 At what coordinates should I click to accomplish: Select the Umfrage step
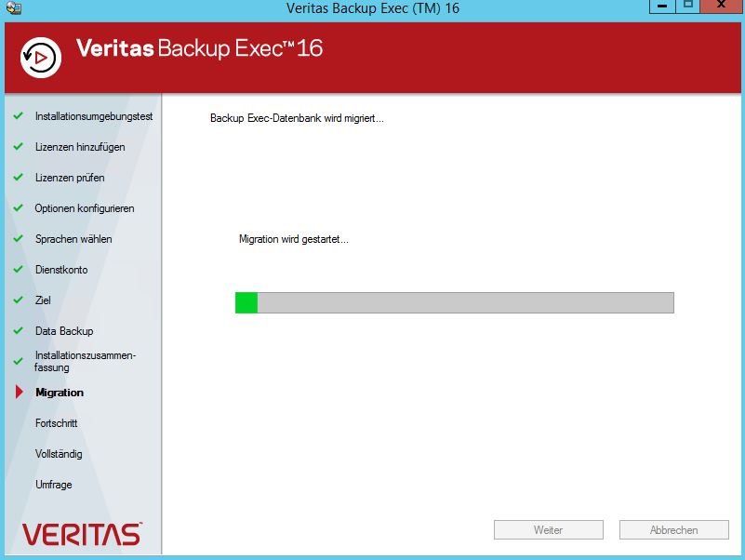tap(54, 485)
